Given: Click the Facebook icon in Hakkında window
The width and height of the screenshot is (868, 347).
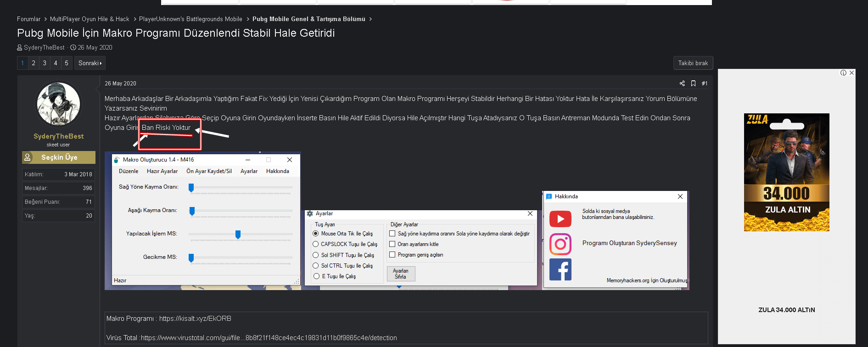Looking at the screenshot, I should [560, 269].
